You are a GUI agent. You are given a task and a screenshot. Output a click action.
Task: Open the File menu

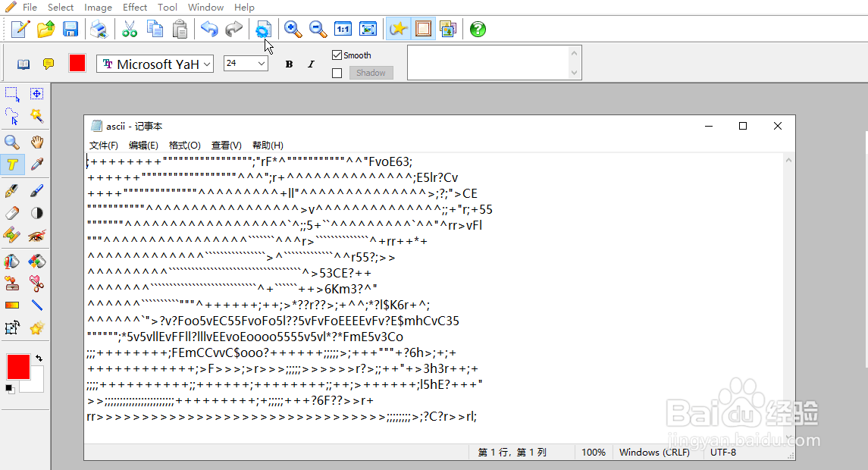click(x=30, y=7)
